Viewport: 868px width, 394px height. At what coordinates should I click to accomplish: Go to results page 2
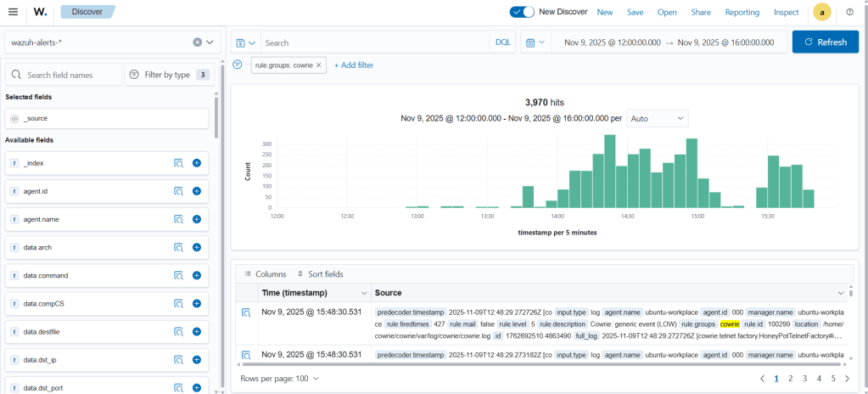(x=790, y=379)
